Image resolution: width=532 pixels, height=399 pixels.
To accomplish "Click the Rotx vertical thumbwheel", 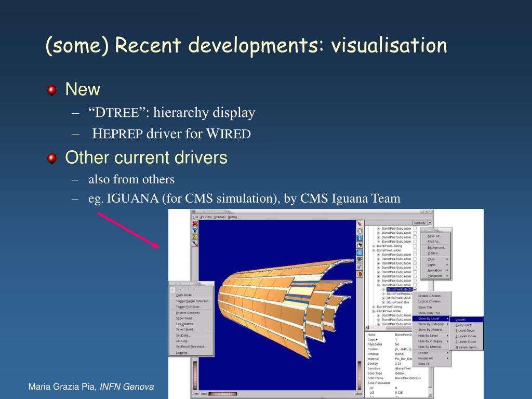I will (195, 375).
